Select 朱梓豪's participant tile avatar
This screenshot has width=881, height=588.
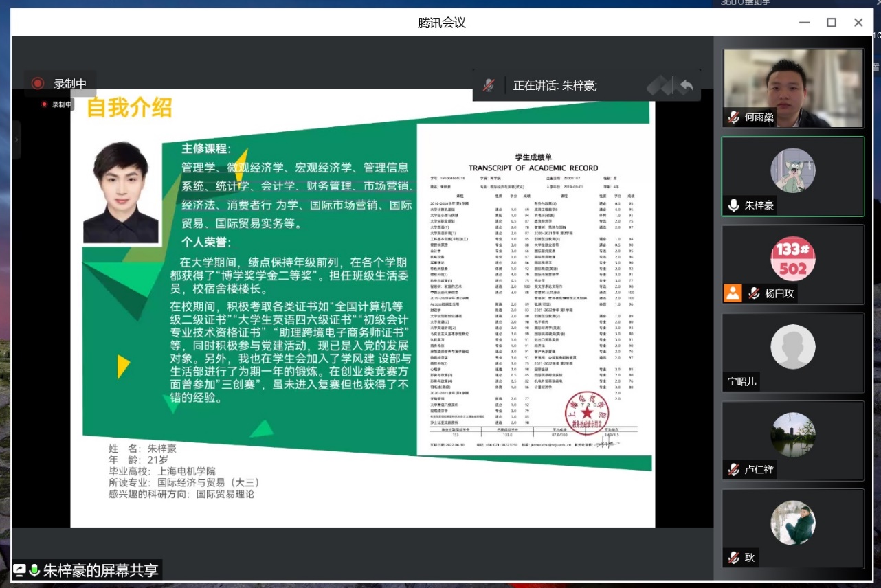tap(792, 170)
